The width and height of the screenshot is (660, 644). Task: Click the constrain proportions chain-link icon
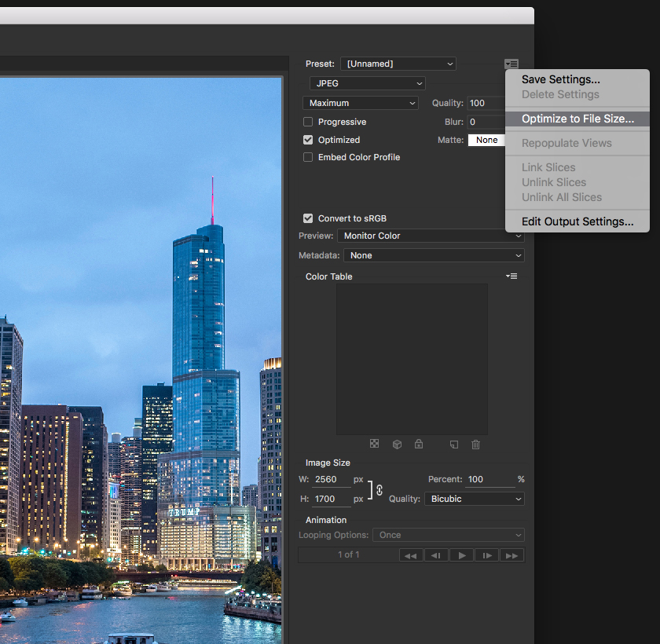click(379, 489)
